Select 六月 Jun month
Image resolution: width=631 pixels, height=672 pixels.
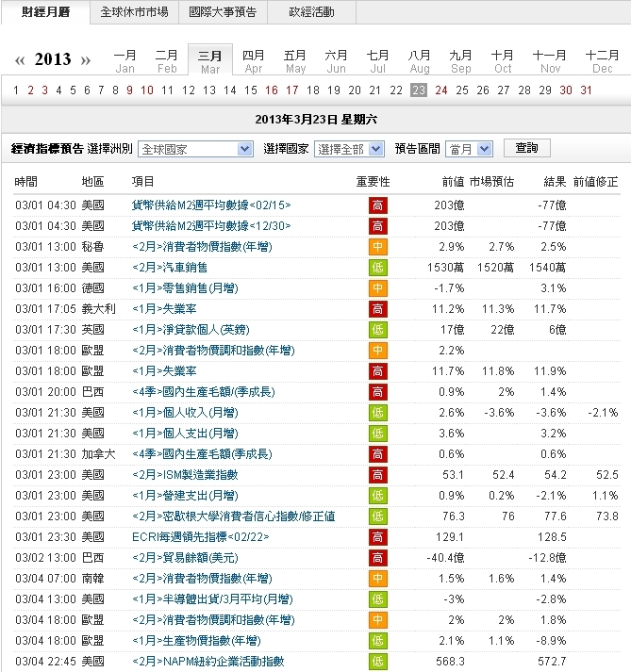coord(336,61)
